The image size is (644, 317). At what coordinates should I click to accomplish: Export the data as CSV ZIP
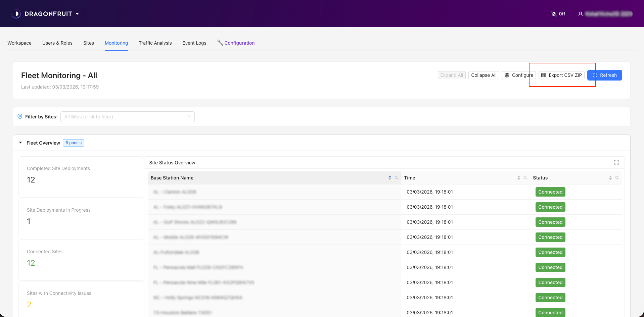(x=561, y=75)
